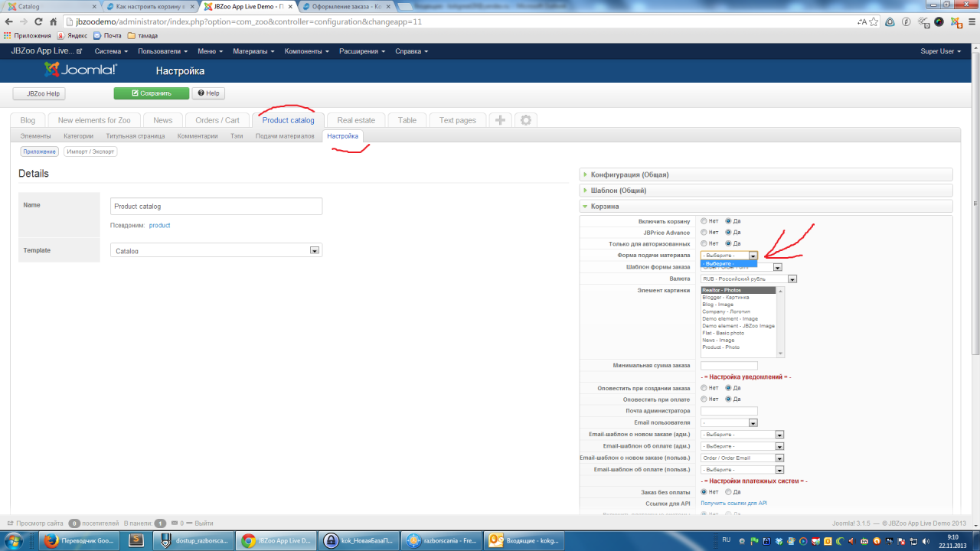The image size is (980, 551).
Task: Select Нет for 'Только для авторизованных'
Action: click(x=704, y=243)
